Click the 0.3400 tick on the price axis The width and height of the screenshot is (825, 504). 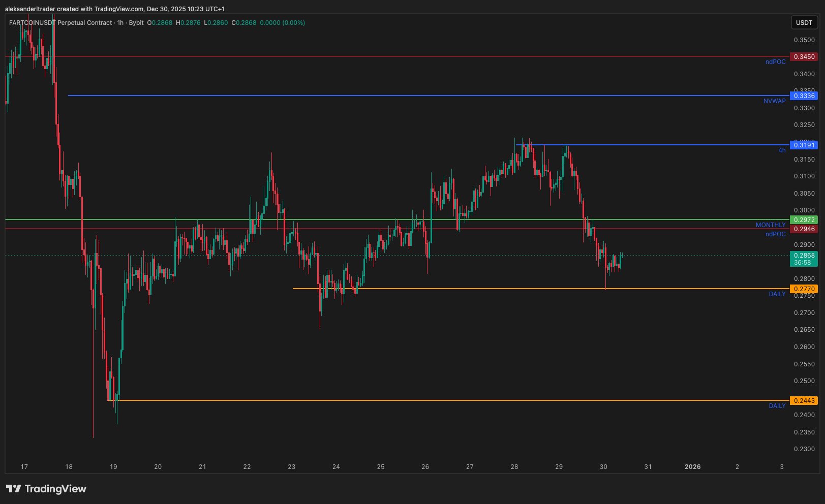pyautogui.click(x=804, y=74)
